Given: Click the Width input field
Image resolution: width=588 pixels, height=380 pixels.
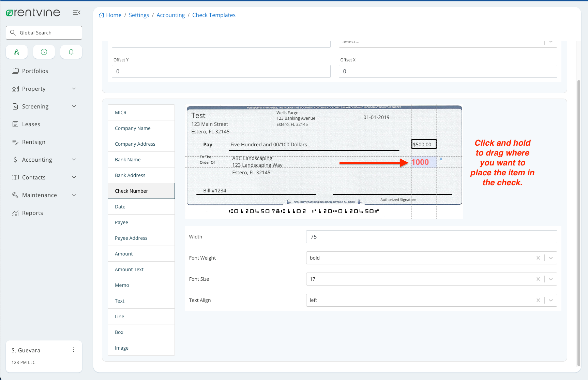Looking at the screenshot, I should [x=431, y=236].
